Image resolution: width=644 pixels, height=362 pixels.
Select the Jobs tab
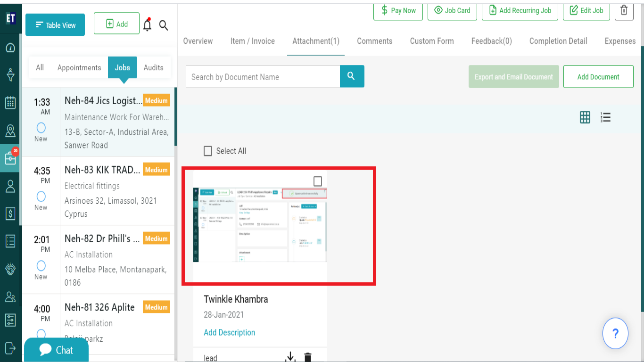click(123, 67)
